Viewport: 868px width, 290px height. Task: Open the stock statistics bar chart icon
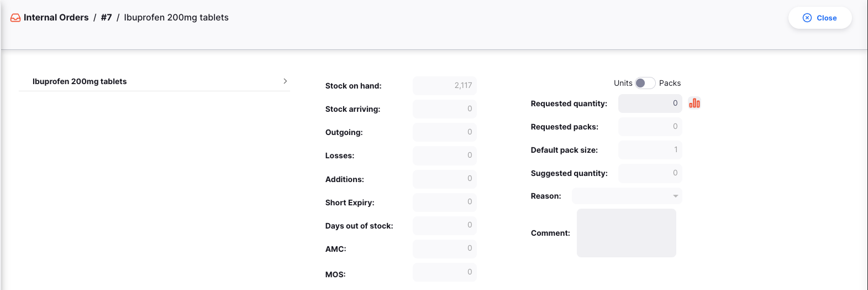pos(695,103)
